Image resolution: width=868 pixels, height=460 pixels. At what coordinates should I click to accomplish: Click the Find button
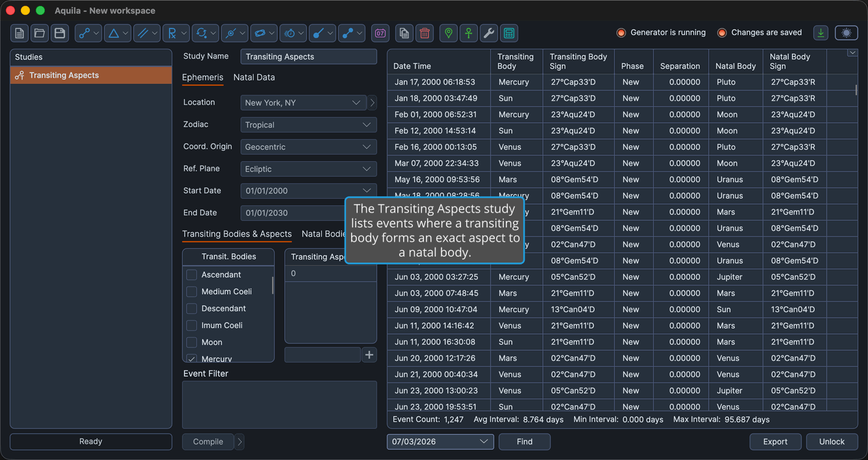[x=525, y=442]
